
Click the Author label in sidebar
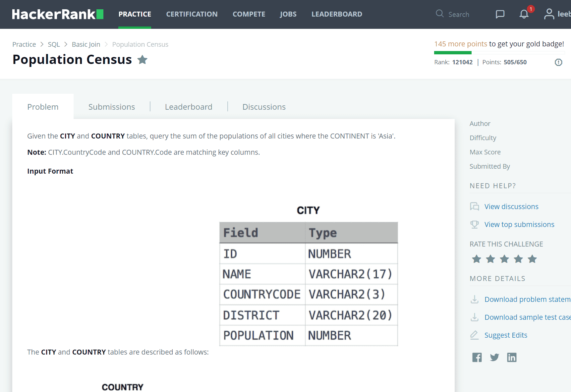(480, 124)
